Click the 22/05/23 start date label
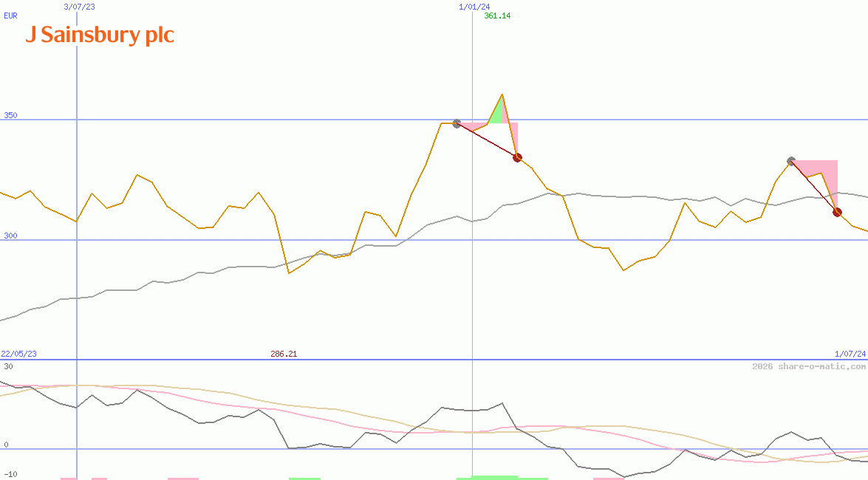Viewport: 868px width, 480px height. click(x=18, y=354)
